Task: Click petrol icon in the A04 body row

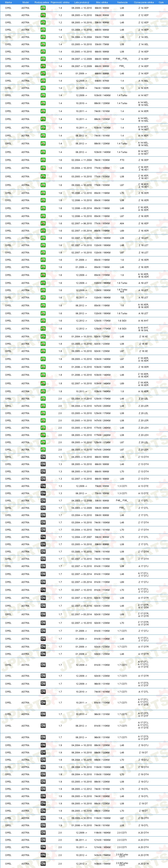Action: pyautogui.click(x=43, y=223)
